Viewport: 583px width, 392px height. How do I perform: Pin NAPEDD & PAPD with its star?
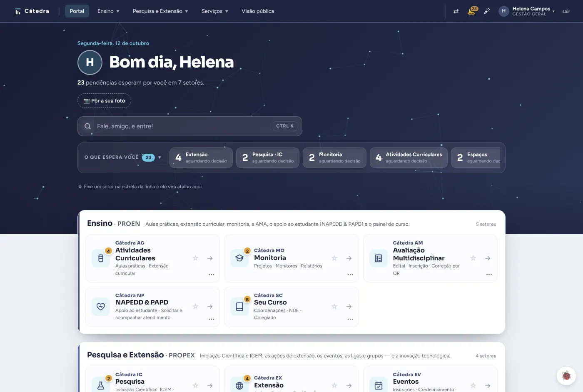point(195,307)
